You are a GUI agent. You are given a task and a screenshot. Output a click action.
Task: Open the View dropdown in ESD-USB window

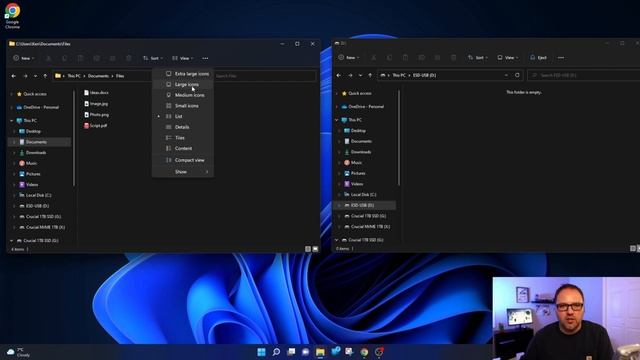508,58
